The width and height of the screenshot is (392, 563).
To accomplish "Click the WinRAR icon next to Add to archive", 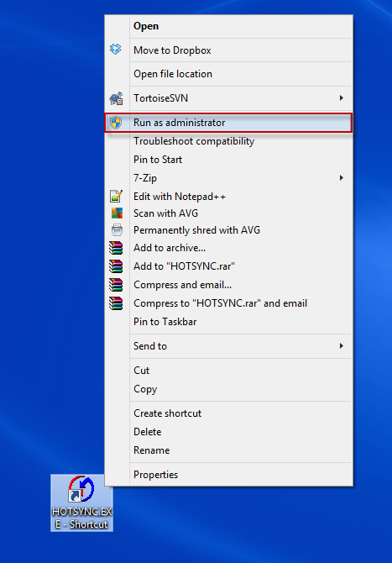I will (116, 248).
